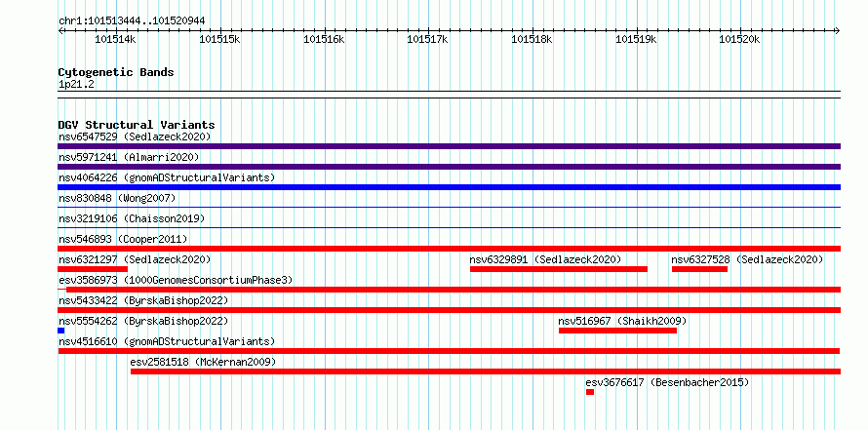
Task: Click the DGV Structural Variants track title
Action: [137, 125]
